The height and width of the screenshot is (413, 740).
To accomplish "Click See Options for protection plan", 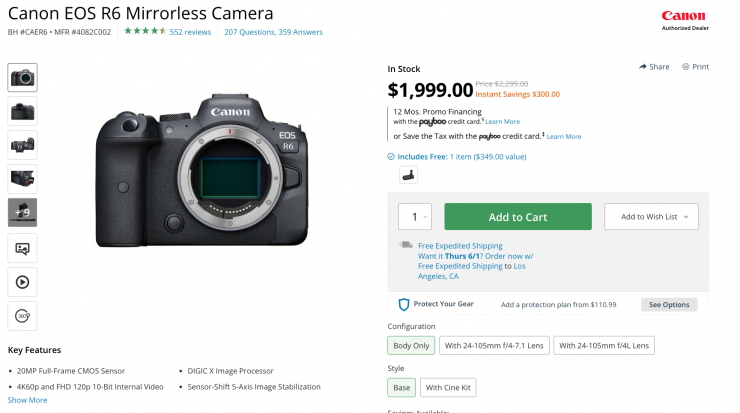I will coord(669,304).
